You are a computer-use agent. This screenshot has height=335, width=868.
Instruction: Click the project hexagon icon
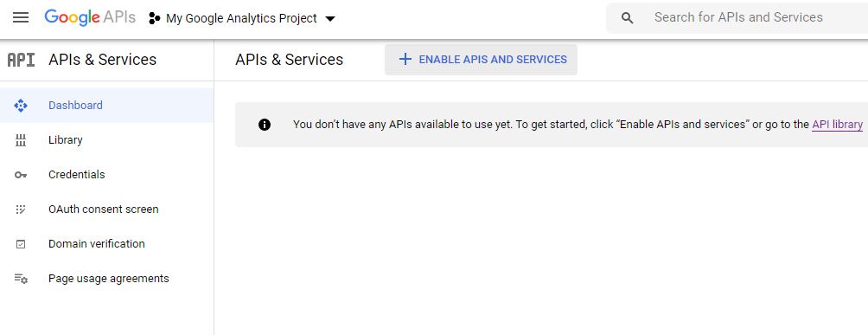155,18
